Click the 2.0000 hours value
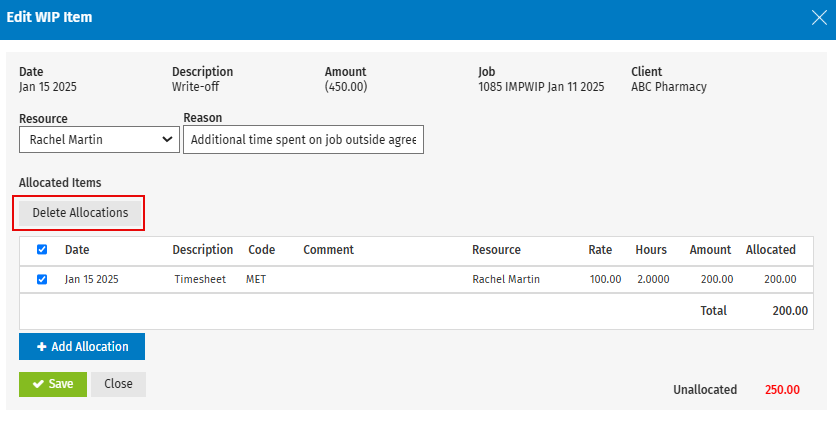 click(653, 279)
